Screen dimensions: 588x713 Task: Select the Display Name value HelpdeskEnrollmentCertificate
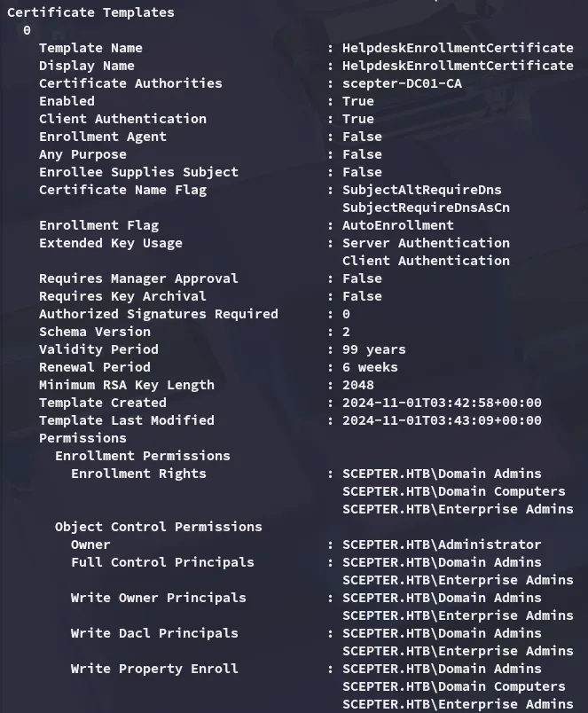click(x=458, y=66)
